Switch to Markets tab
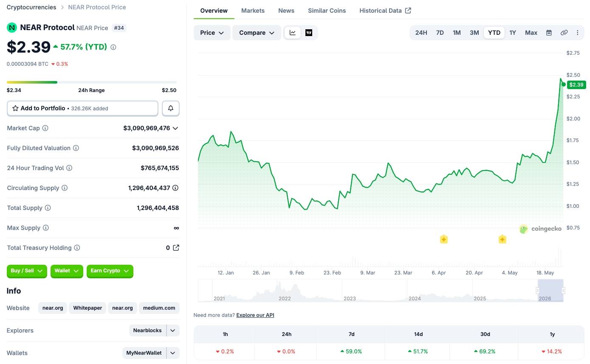Image resolution: width=590 pixels, height=364 pixels. pos(253,11)
